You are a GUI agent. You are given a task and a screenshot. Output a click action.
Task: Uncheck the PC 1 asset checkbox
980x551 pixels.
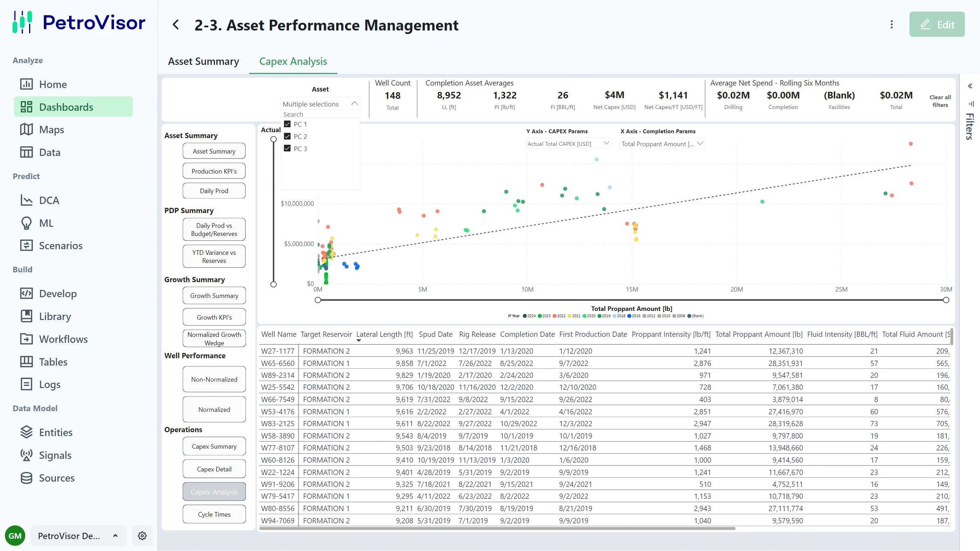(287, 124)
